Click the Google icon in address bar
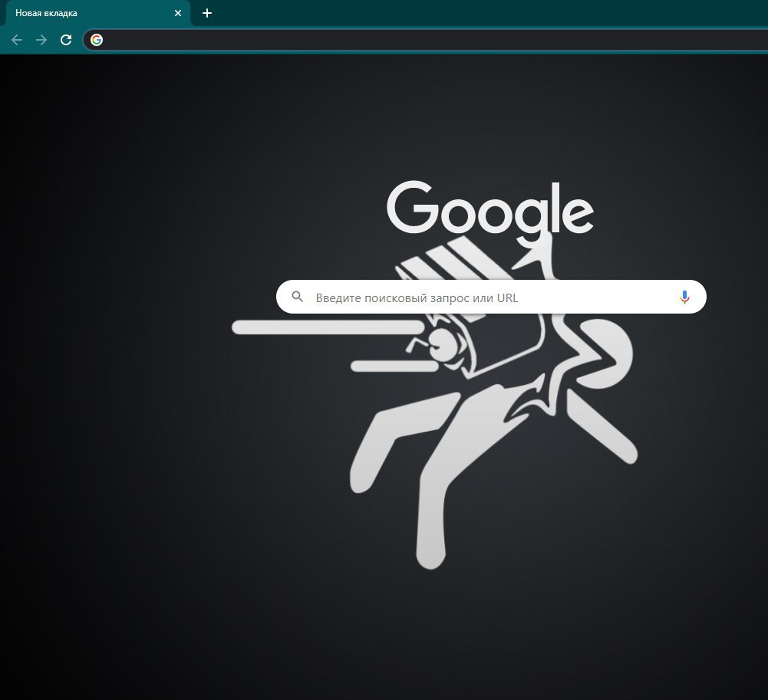The image size is (768, 700). tap(97, 40)
